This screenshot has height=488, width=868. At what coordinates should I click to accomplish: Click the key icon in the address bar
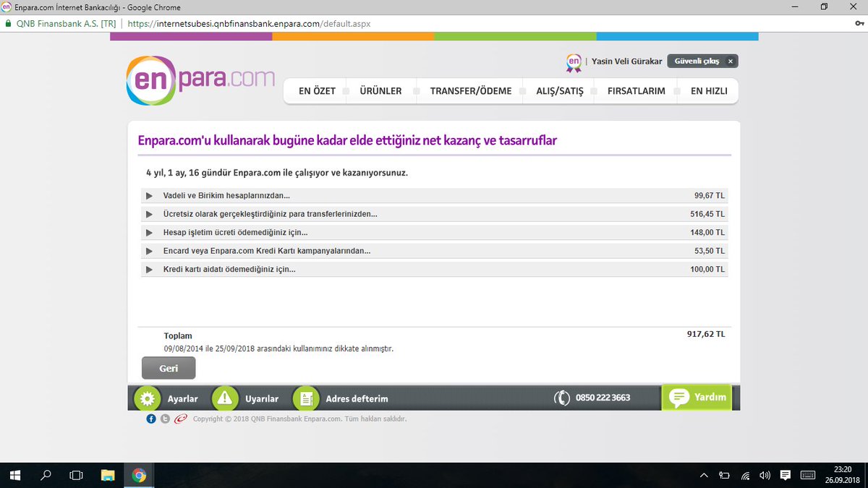click(859, 23)
